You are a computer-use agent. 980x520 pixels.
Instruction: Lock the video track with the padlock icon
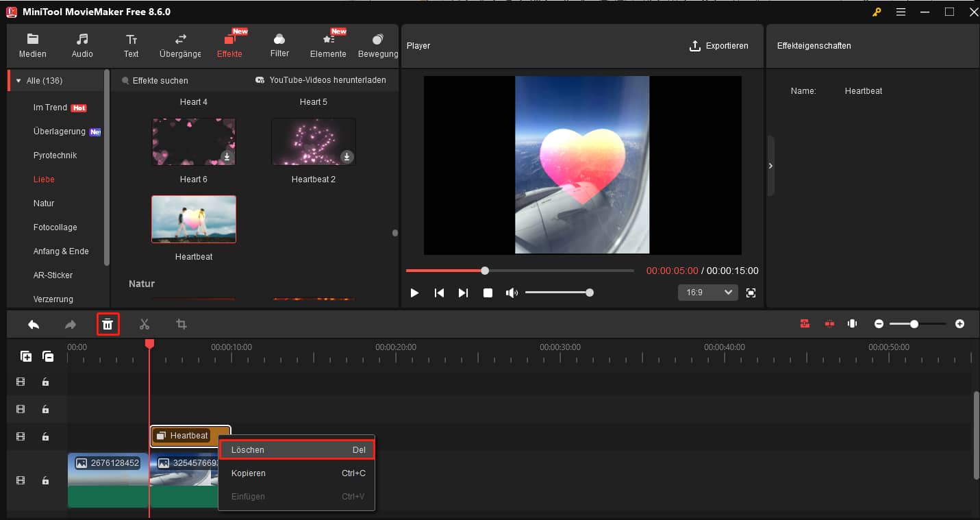pos(46,480)
